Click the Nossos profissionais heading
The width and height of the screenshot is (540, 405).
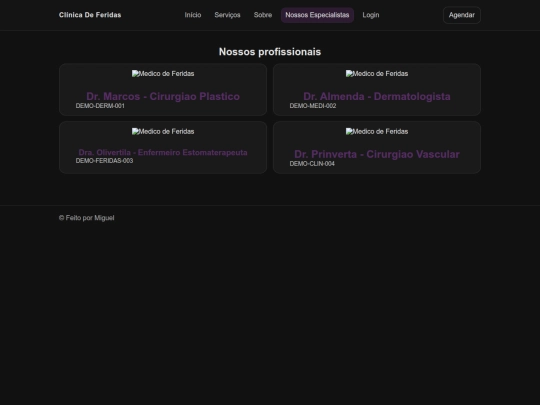(x=270, y=52)
